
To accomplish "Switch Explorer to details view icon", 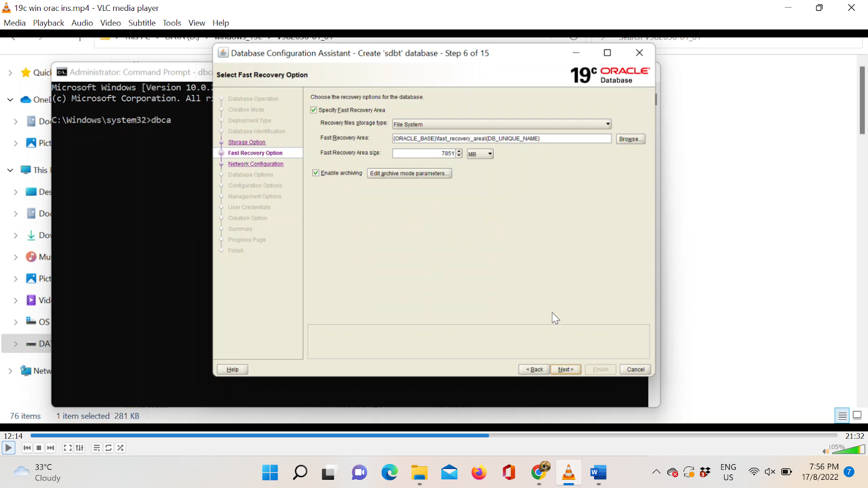I will 842,416.
